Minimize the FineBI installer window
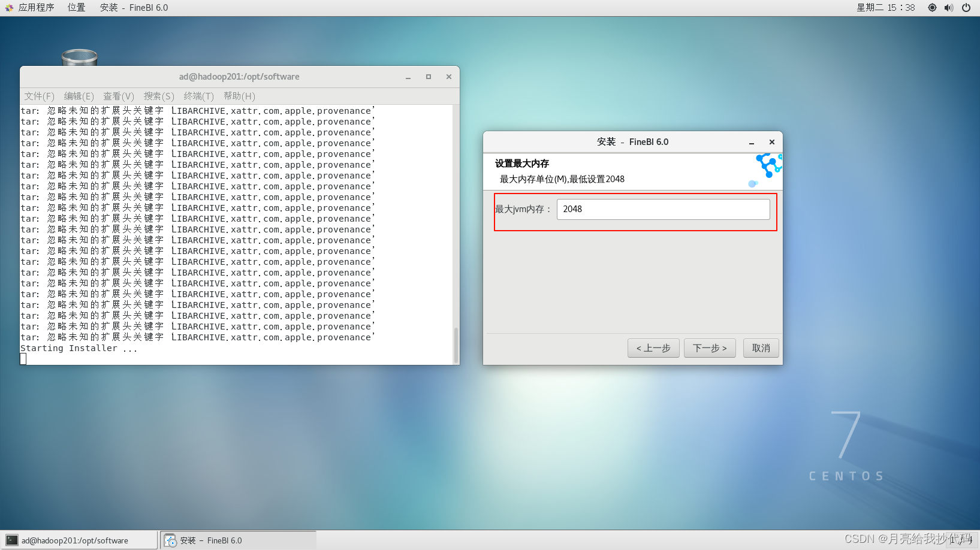The image size is (980, 550). coord(752,142)
